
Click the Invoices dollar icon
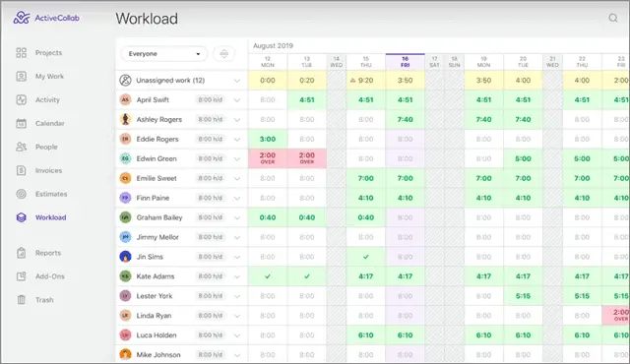pyautogui.click(x=22, y=170)
